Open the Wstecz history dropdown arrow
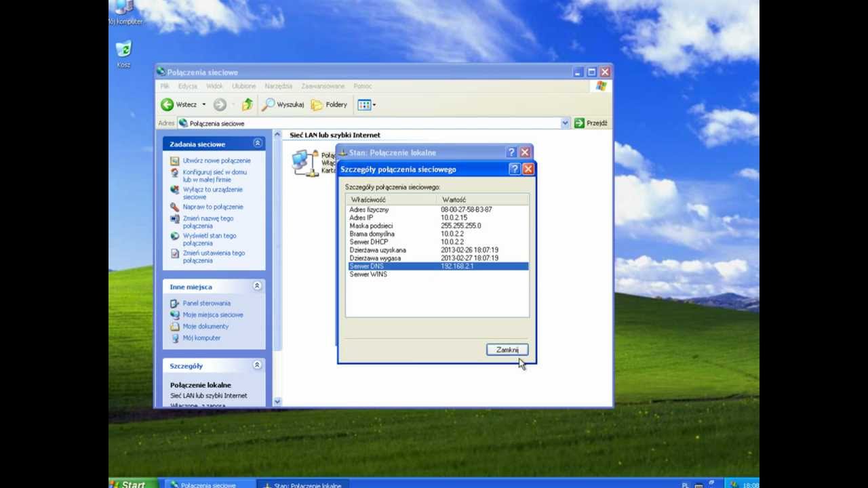 pyautogui.click(x=203, y=104)
